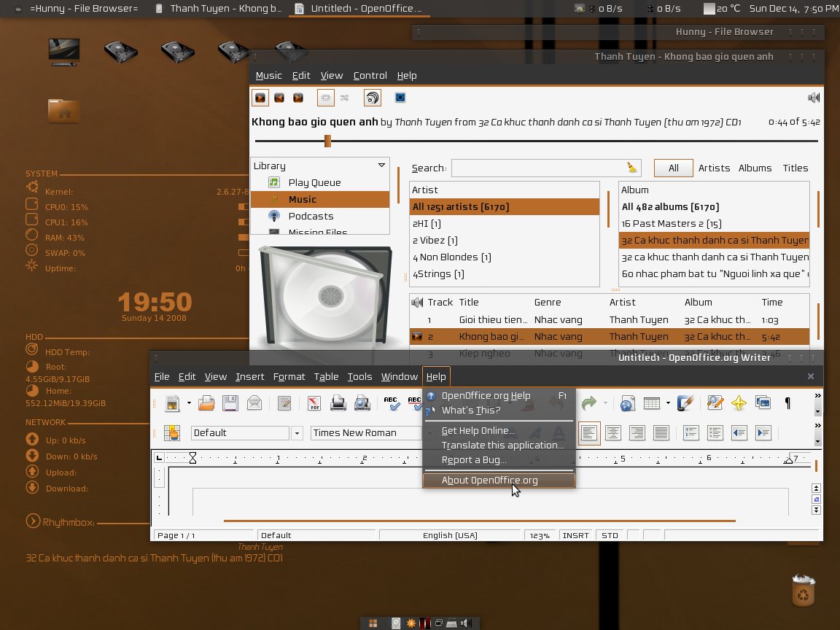Screen dimensions: 840x630
Task: Click the Rhythmbox volume speaker icon
Action: [813, 98]
